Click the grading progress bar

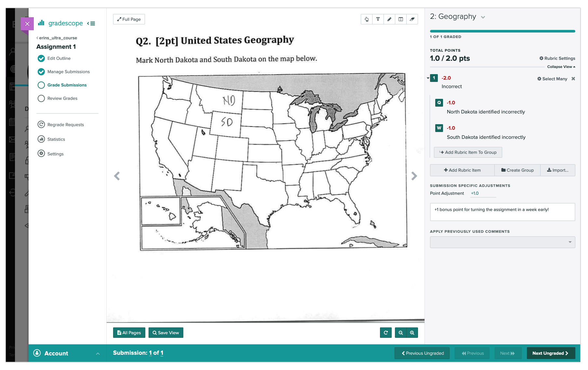(x=503, y=31)
